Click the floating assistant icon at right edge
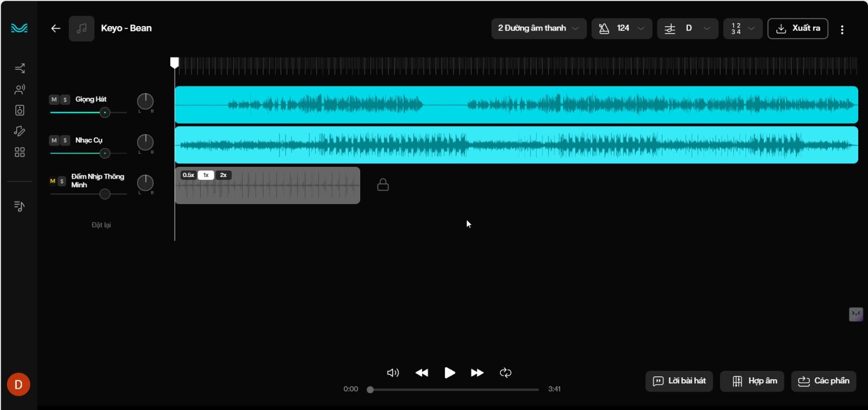The width and height of the screenshot is (868, 410). (x=856, y=314)
